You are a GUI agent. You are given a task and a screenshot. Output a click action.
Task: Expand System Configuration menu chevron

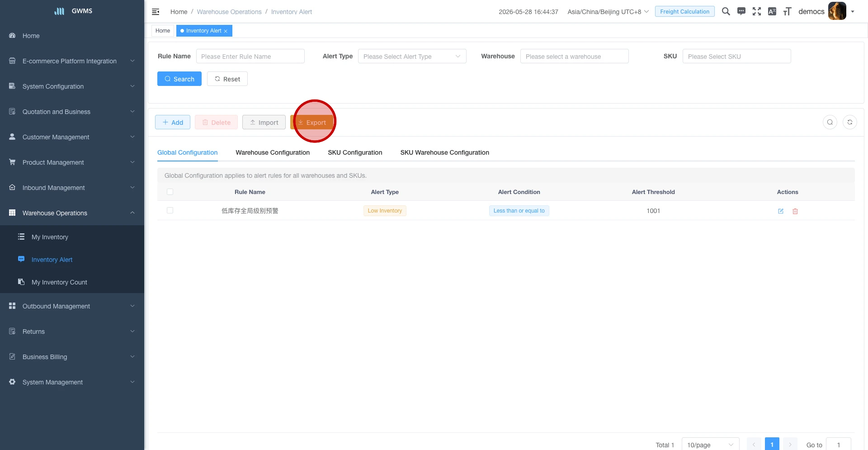[x=132, y=86]
